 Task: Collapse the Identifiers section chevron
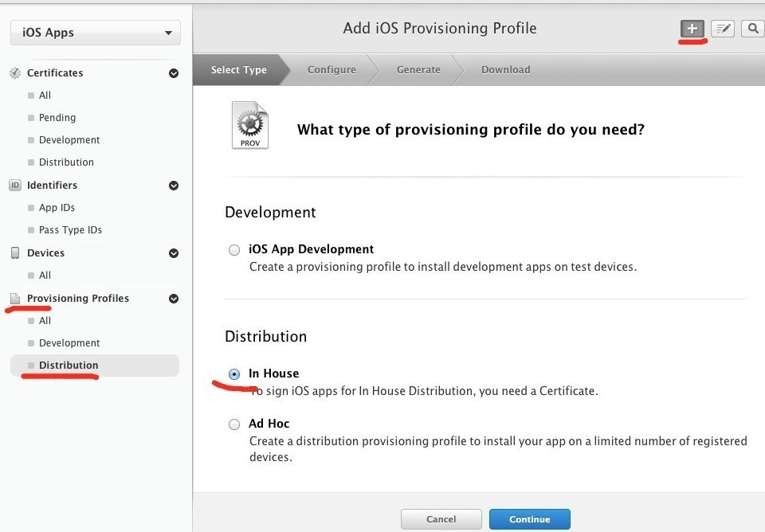[174, 186]
